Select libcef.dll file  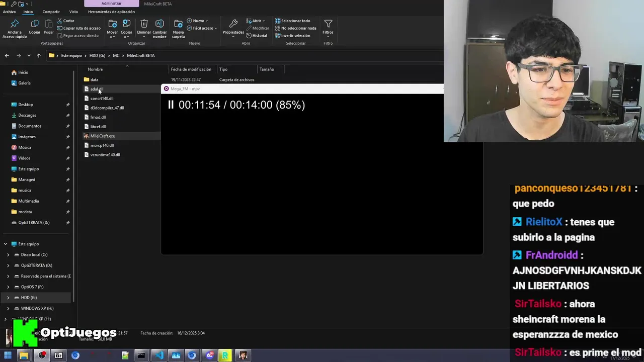[x=98, y=127]
